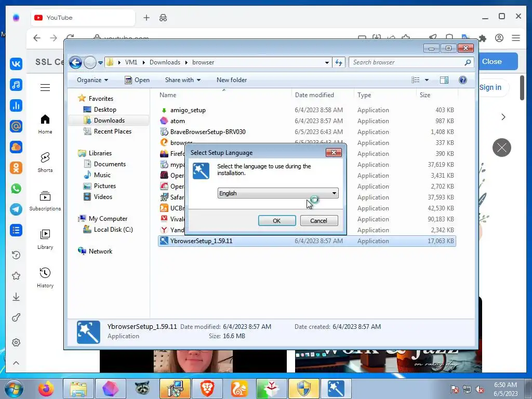Screen dimensions: 532x399
Task: Open Firefox from the taskbar
Action: [46, 389]
